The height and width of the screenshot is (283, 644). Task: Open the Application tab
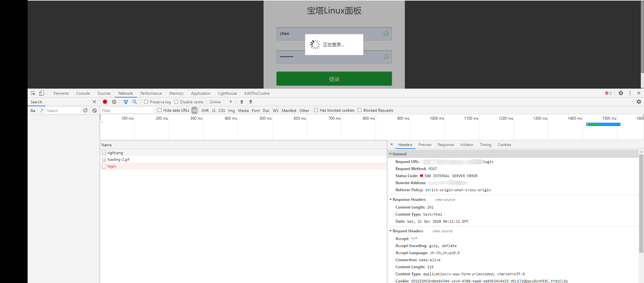[x=201, y=93]
